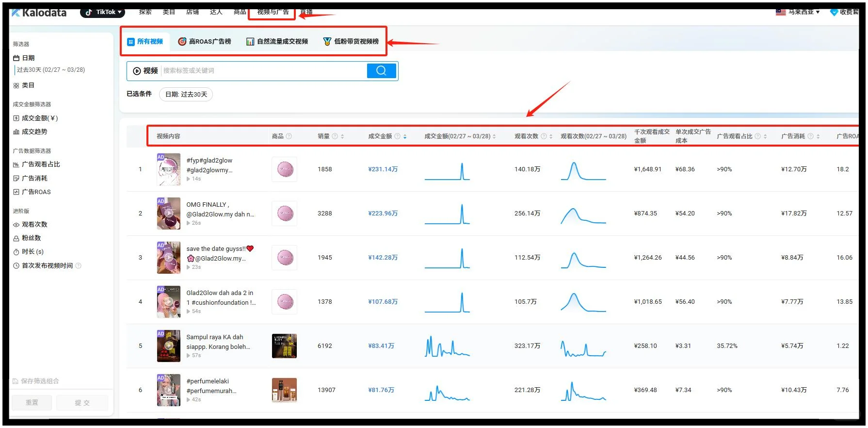The image size is (868, 428).
Task: Expand the 日期 filter in sidebar
Action: click(x=24, y=58)
